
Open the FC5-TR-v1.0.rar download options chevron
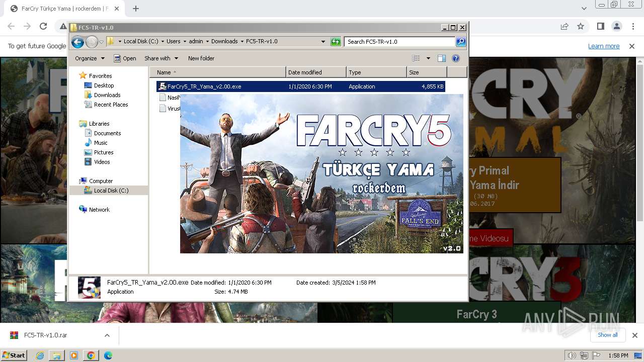click(x=107, y=335)
